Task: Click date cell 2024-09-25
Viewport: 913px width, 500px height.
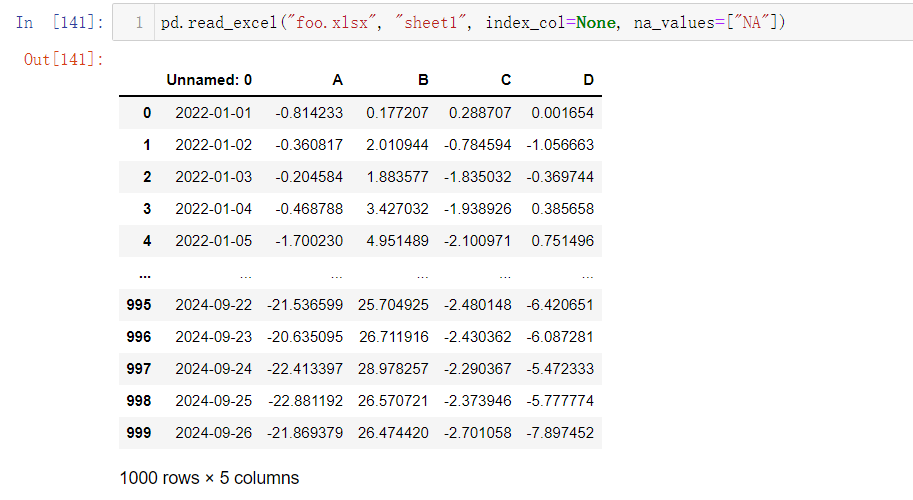Action: point(214,401)
